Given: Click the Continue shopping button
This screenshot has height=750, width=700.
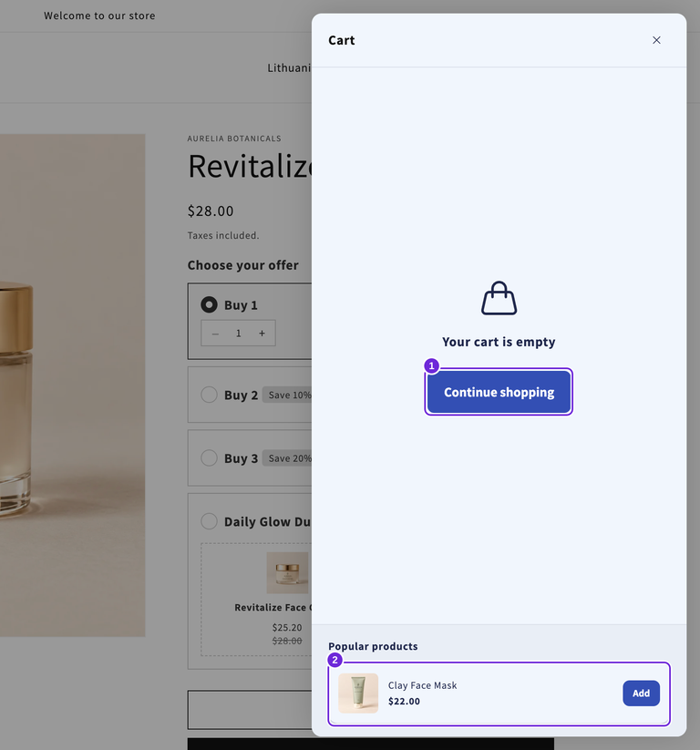Looking at the screenshot, I should point(499,392).
